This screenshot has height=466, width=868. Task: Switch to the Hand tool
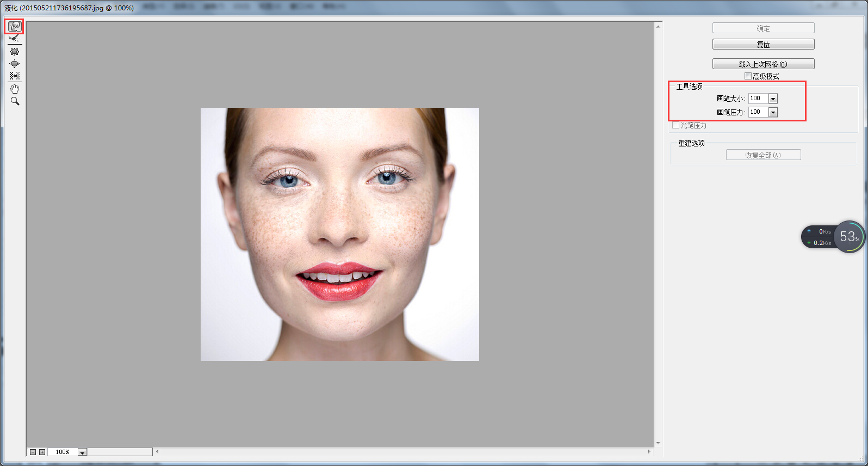(14, 89)
